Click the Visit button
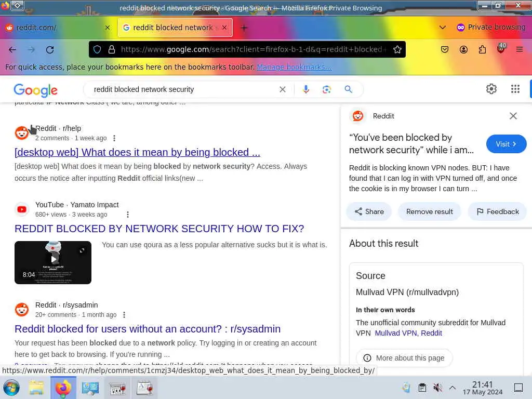This screenshot has width=532, height=399. click(x=506, y=144)
